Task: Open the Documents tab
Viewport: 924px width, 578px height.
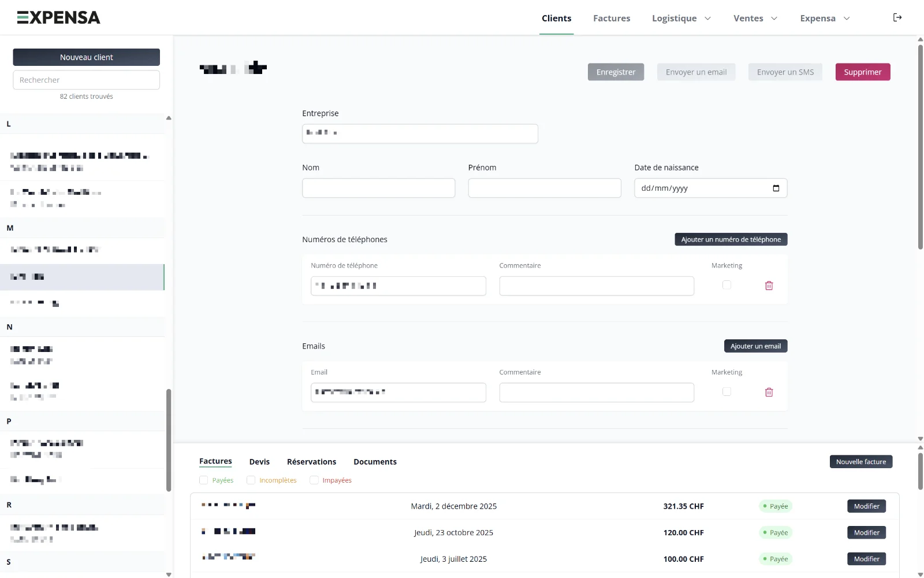Action: [375, 461]
